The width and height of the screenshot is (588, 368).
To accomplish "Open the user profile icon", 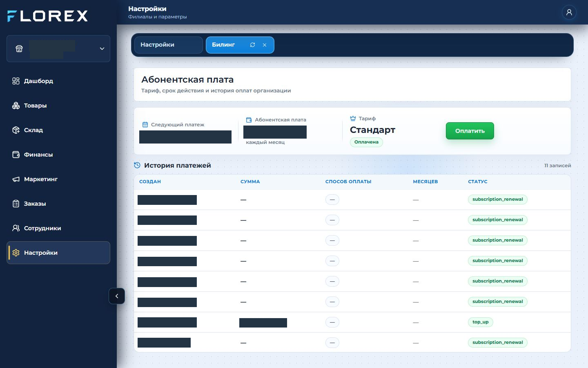I will (x=569, y=12).
